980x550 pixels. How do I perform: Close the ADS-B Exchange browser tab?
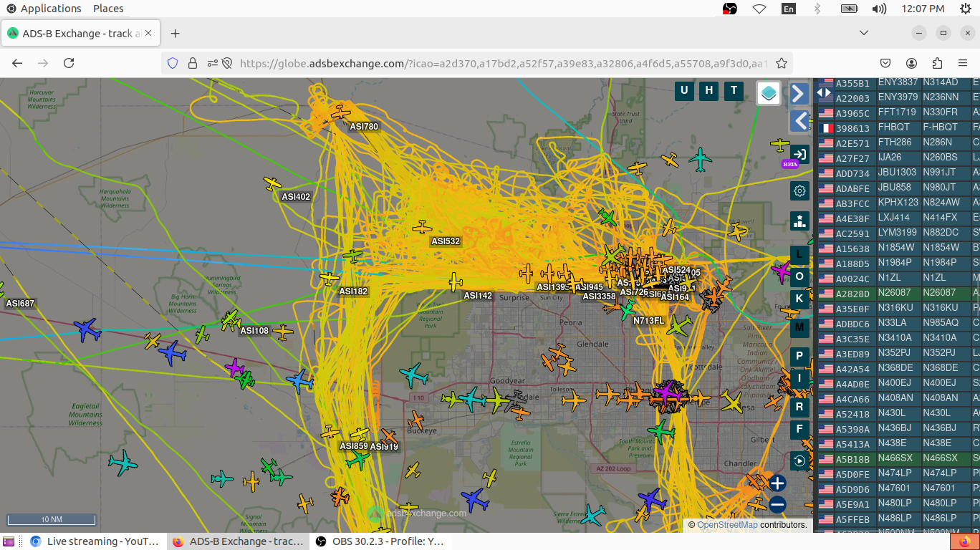tap(148, 34)
